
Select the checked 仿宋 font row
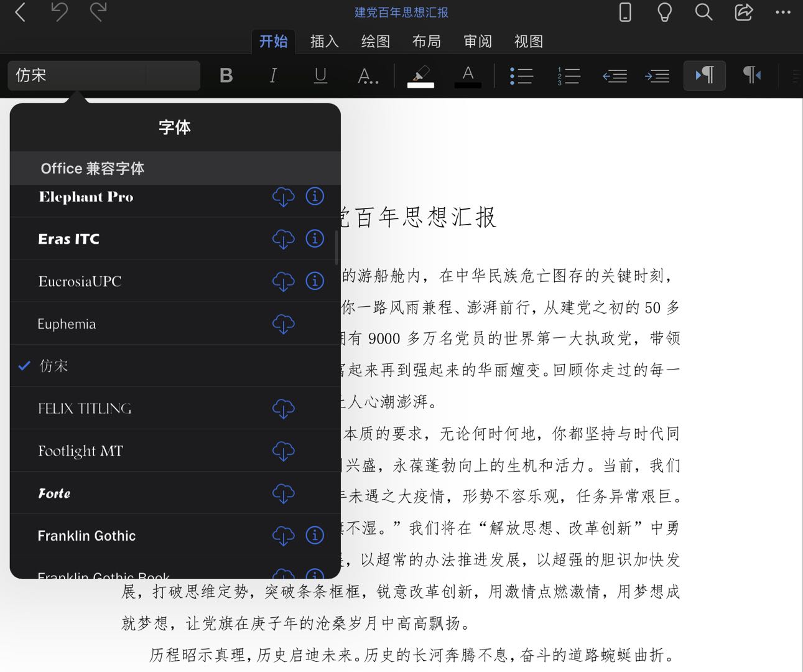[x=175, y=366]
